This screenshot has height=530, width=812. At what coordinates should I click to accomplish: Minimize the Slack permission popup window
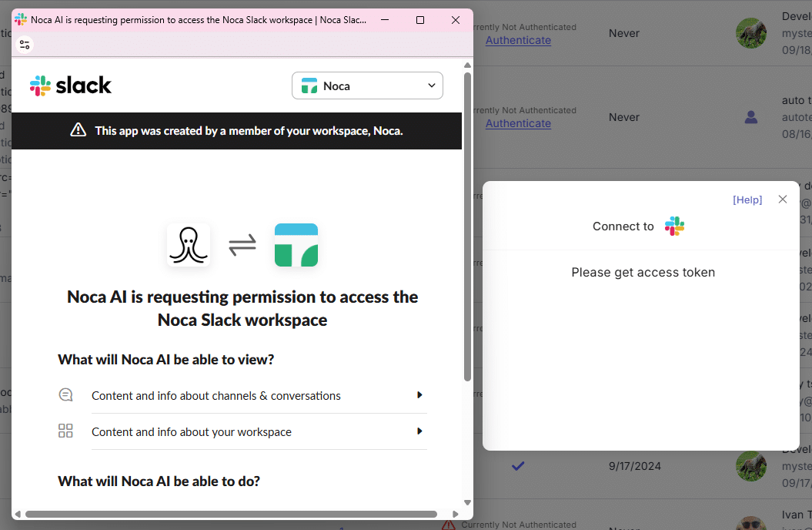click(x=385, y=20)
